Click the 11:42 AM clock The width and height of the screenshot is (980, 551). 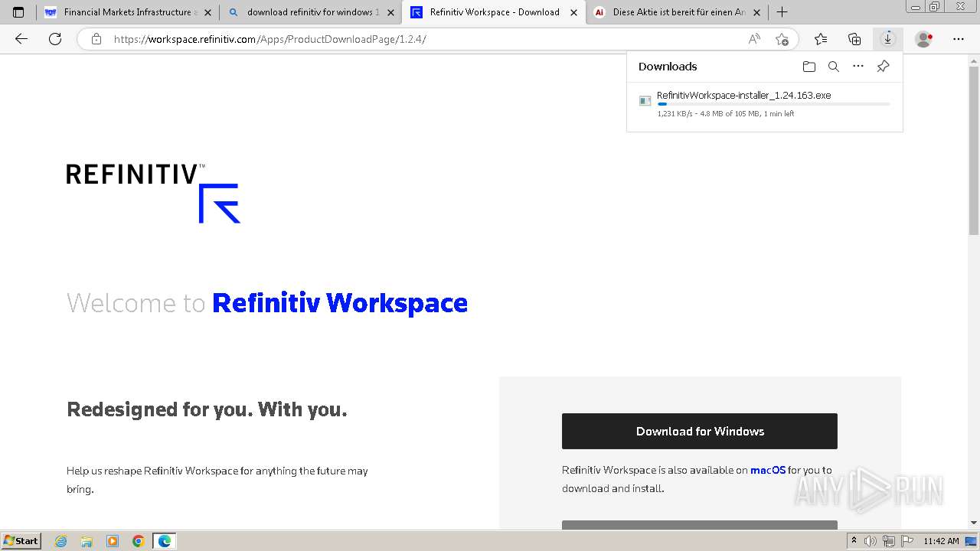coord(941,541)
